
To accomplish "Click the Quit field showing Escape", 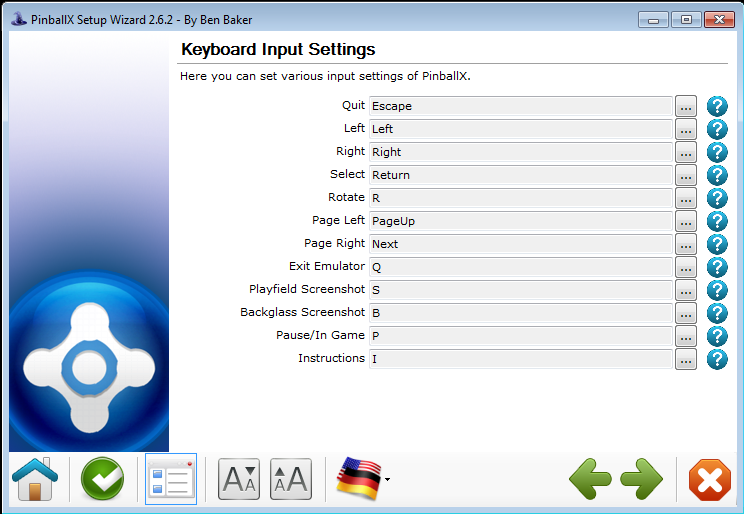I will tap(521, 106).
